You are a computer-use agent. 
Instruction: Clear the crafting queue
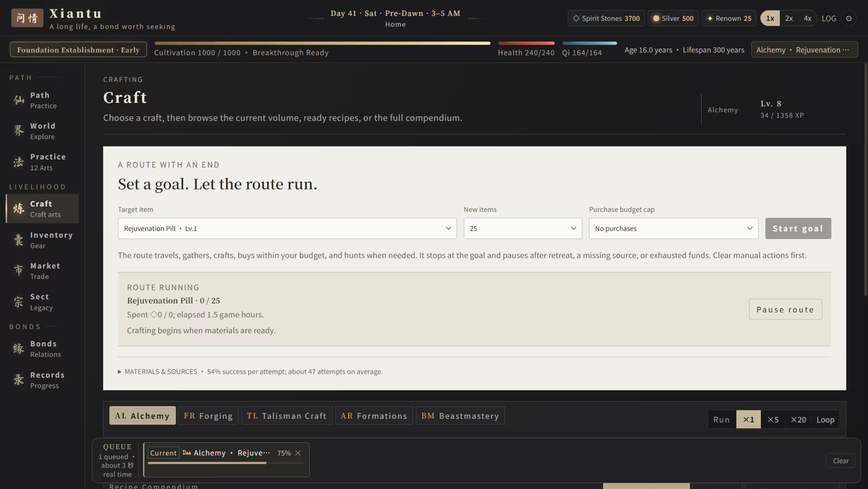pyautogui.click(x=840, y=461)
